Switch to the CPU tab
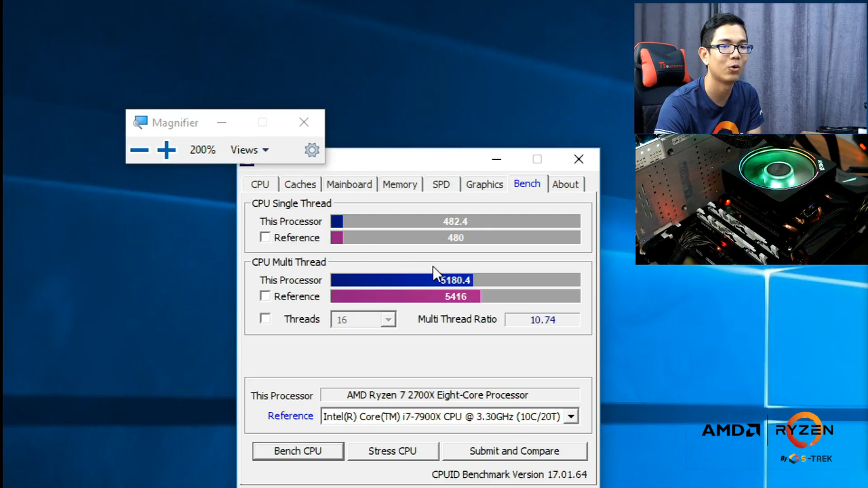Viewport: 868px width, 488px height. tap(260, 184)
